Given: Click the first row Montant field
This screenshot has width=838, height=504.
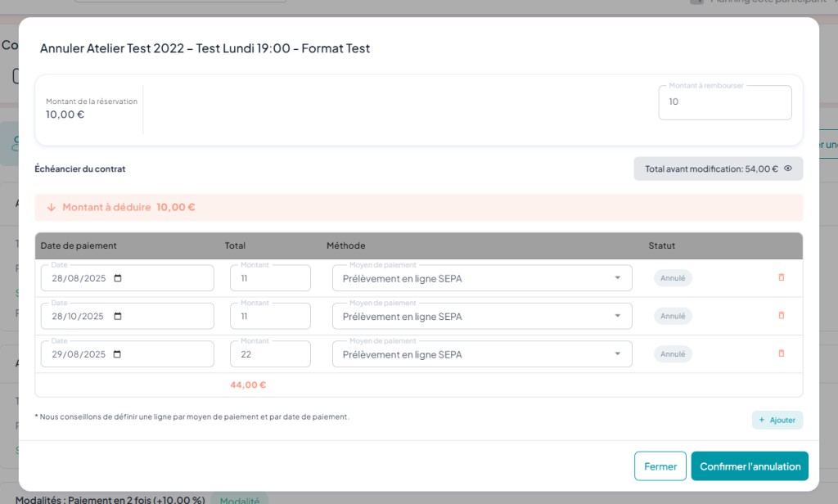Looking at the screenshot, I should click(270, 279).
